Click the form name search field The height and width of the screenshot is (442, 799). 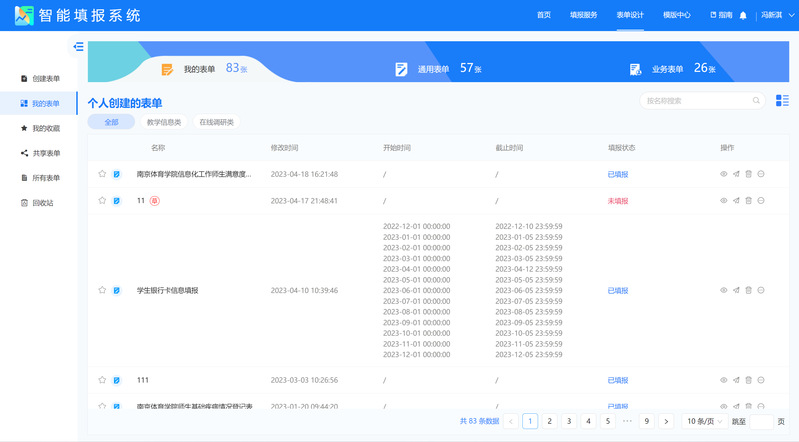pyautogui.click(x=696, y=100)
